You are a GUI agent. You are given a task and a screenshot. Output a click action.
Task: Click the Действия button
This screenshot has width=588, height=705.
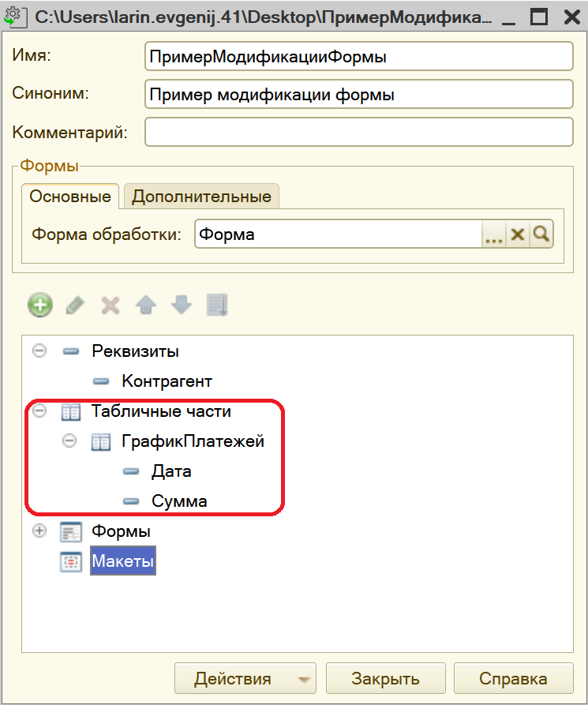click(245, 678)
